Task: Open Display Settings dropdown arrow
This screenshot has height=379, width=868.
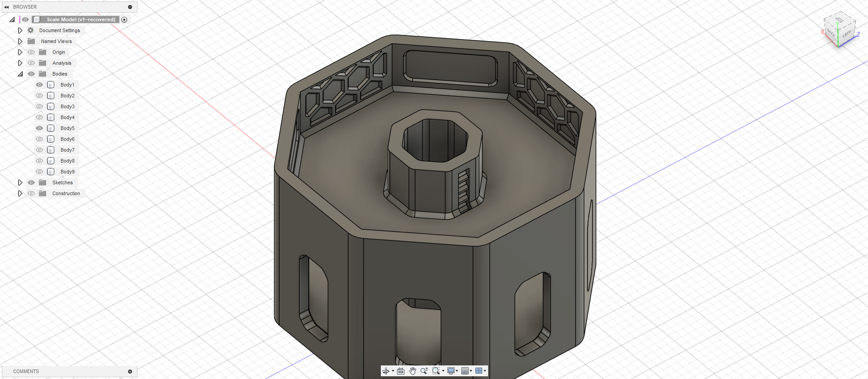Action: pos(457,371)
